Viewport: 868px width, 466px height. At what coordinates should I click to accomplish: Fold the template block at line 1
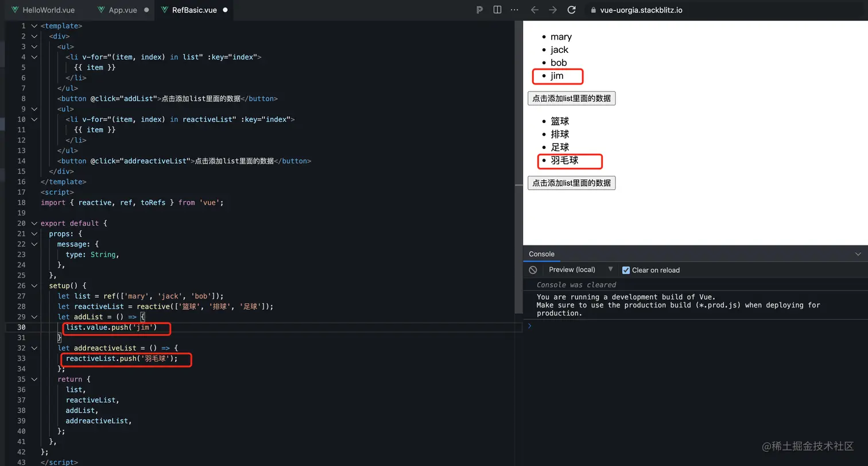[34, 26]
